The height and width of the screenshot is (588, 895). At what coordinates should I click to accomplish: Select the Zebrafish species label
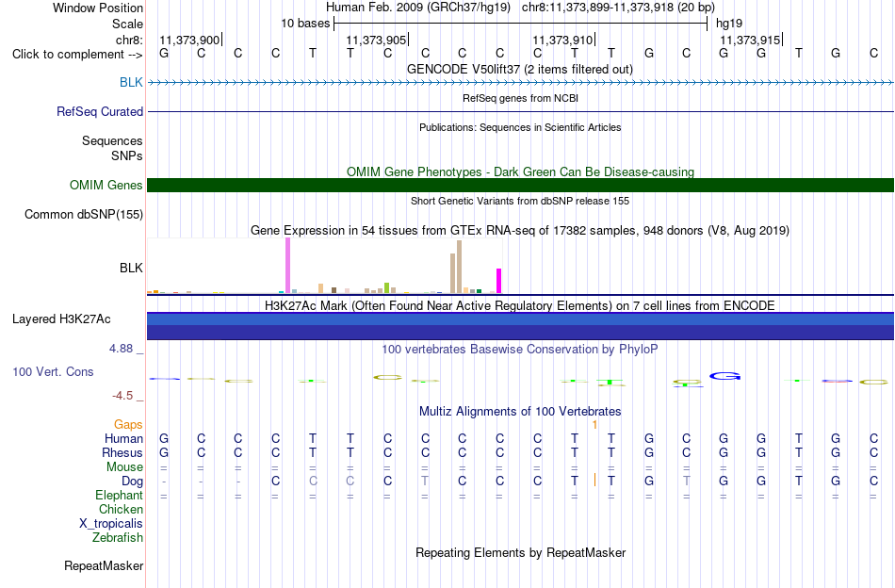118,537
